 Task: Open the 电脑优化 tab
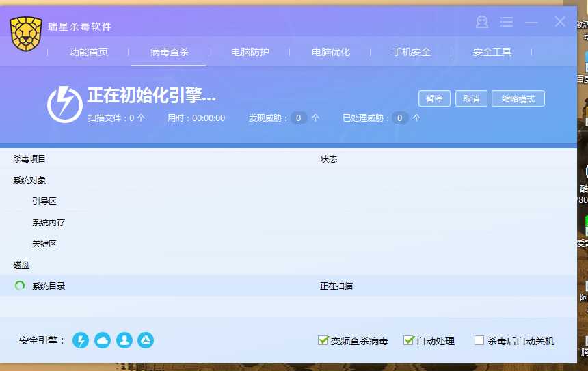(331, 52)
